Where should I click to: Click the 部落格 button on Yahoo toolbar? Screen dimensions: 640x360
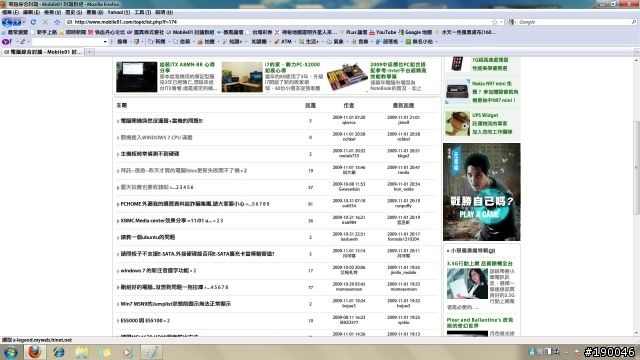387,42
